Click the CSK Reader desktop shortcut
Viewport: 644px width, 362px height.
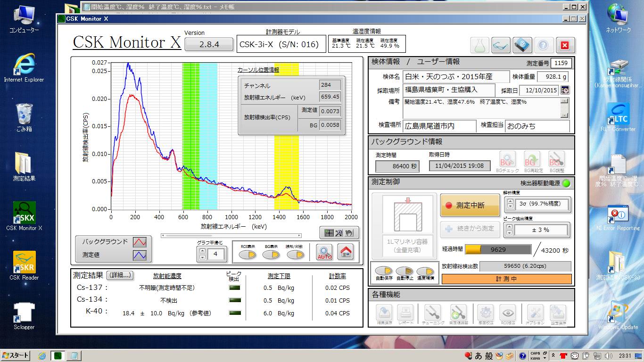tap(24, 266)
